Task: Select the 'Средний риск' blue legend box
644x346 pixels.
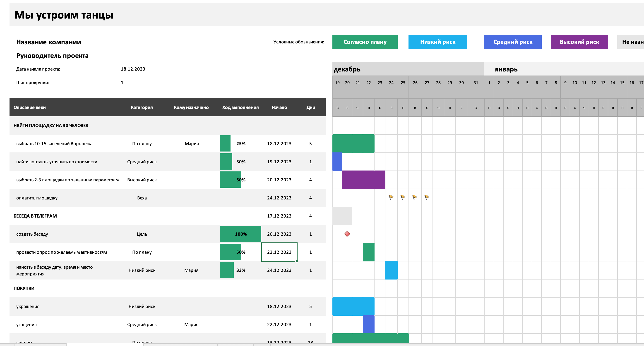Action: [x=512, y=42]
